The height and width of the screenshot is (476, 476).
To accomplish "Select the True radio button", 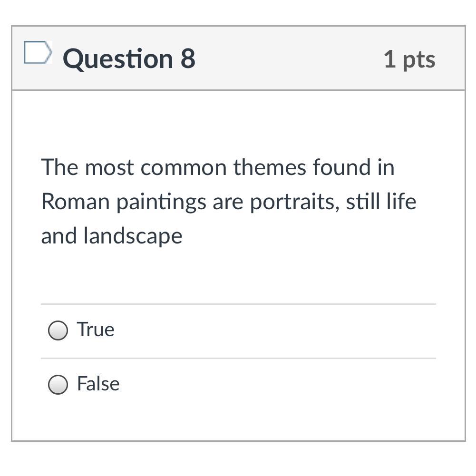I will (58, 330).
